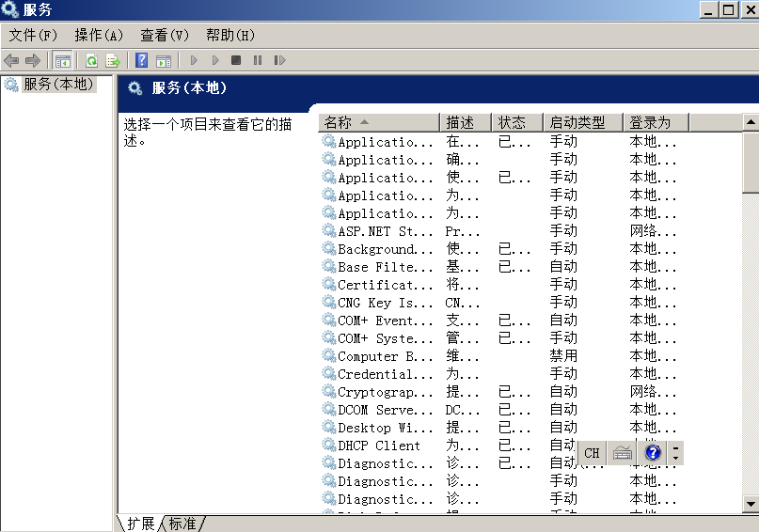The width and height of the screenshot is (759, 532).
Task: Click the Export List toolbar icon
Action: [113, 60]
